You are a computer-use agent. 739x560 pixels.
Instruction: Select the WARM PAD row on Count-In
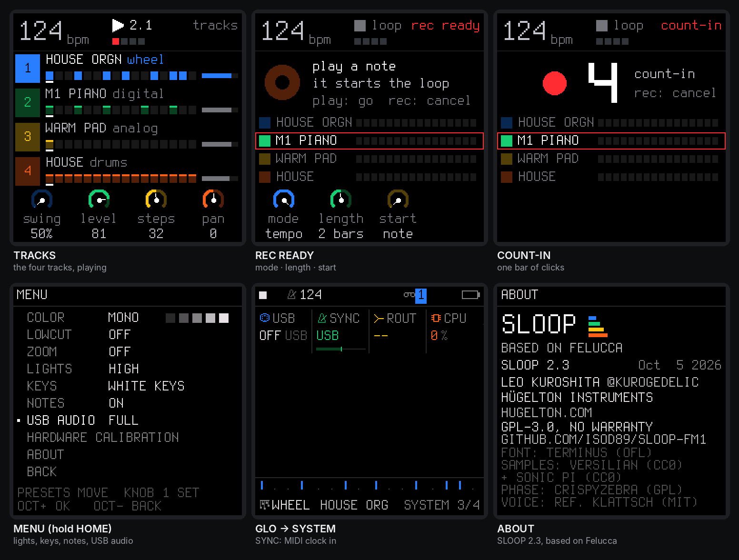pos(611,159)
